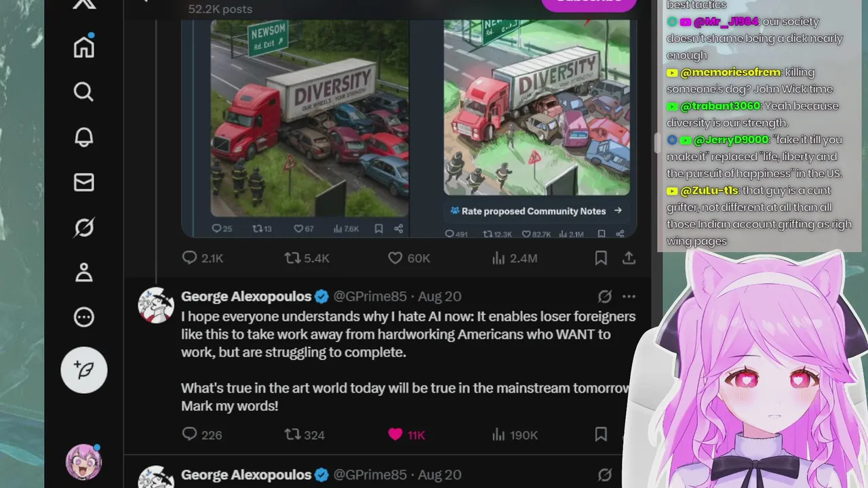Open More circle menu in sidebar
Screen dimensions: 868x488
point(84,317)
